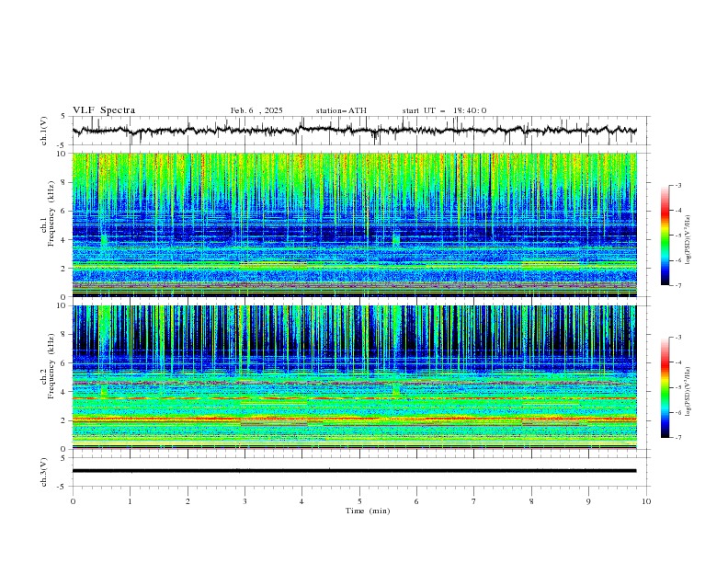The image size is (728, 563).
Task: Click the "3" time-axis tick label
Action: [x=245, y=501]
